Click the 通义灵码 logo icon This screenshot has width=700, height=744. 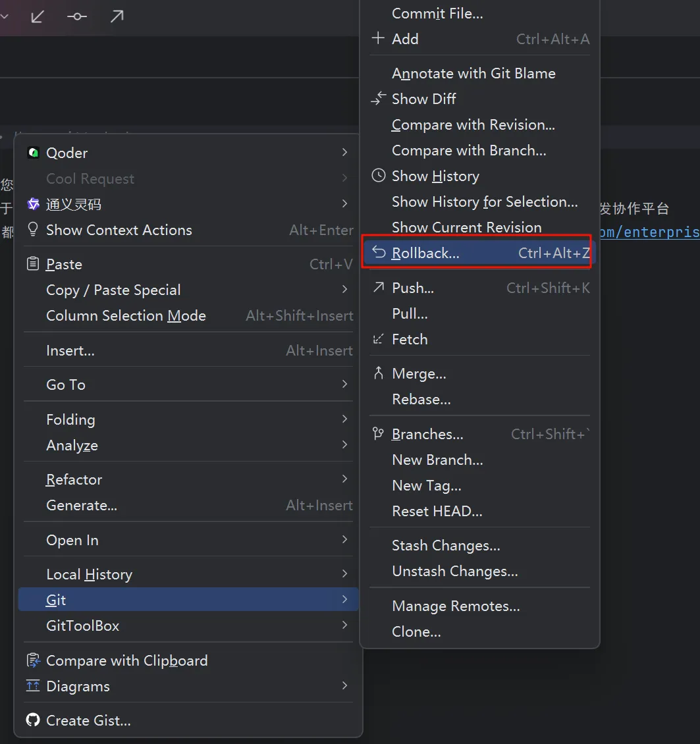coord(33,204)
